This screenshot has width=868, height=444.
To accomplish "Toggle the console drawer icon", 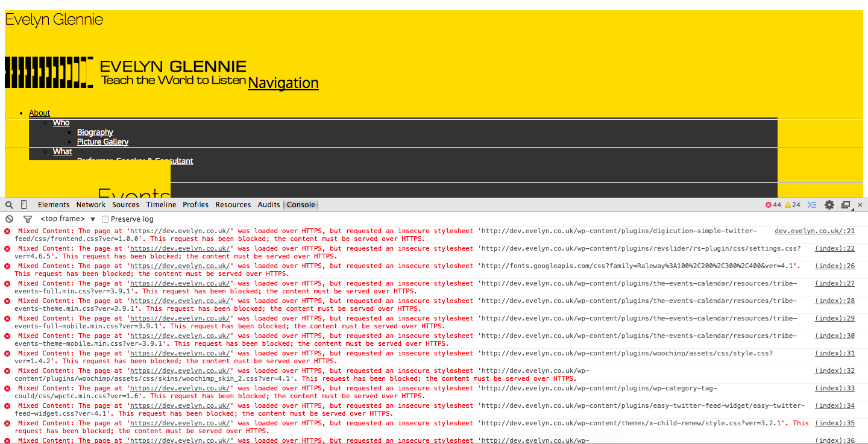I will [812, 205].
